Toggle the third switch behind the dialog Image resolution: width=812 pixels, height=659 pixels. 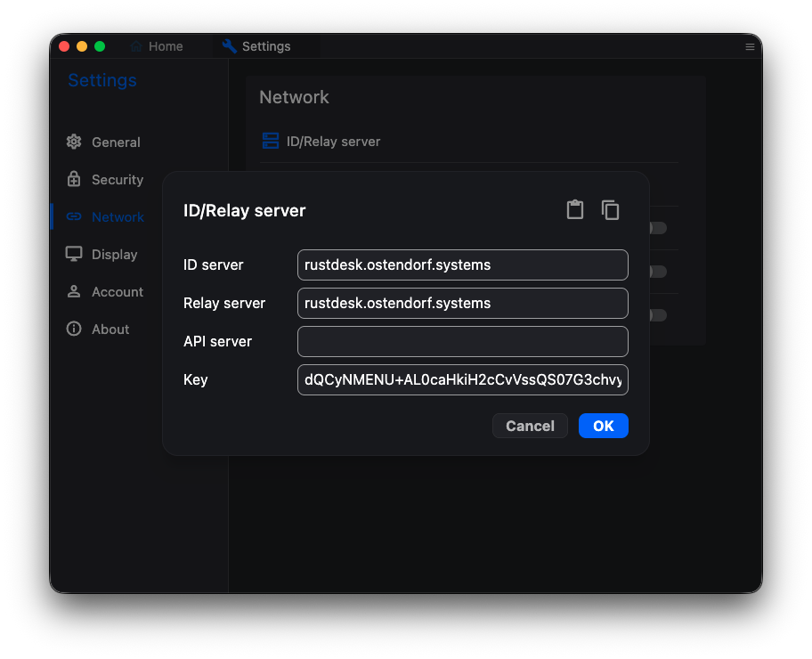(657, 315)
